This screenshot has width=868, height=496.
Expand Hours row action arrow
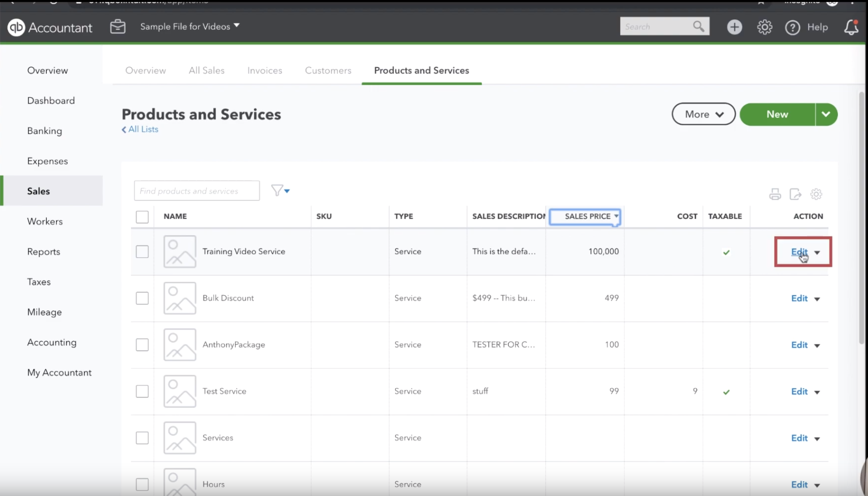817,485
